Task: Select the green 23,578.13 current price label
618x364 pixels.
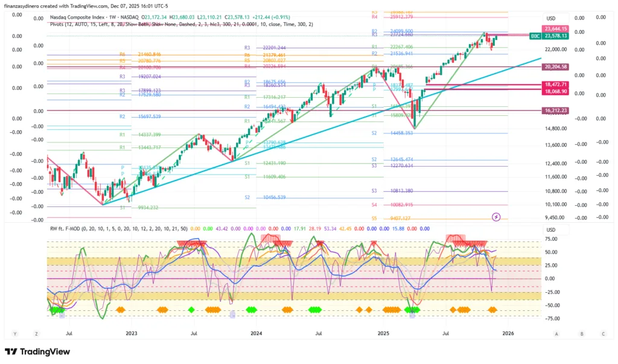Action: 555,36
